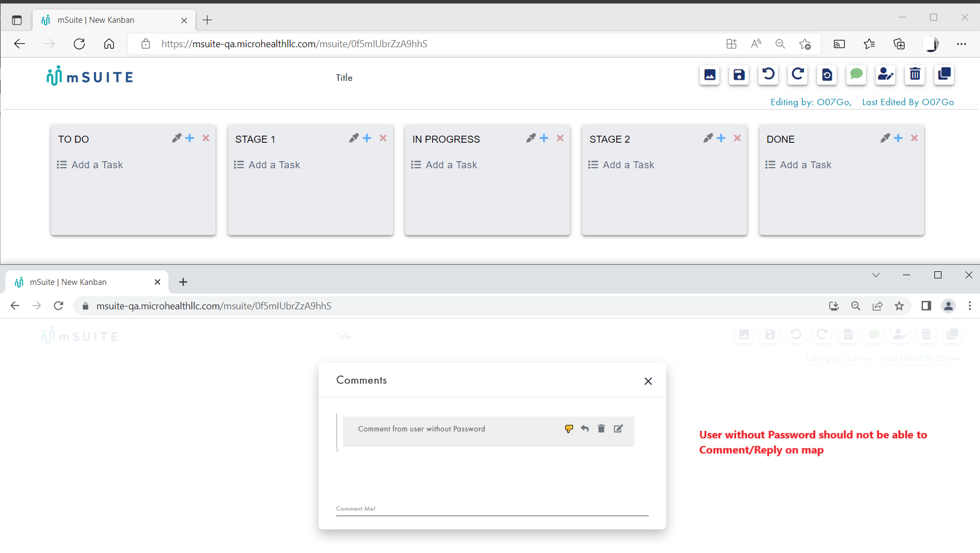Open the green comments bubble
This screenshot has width=980, height=553.
click(856, 75)
